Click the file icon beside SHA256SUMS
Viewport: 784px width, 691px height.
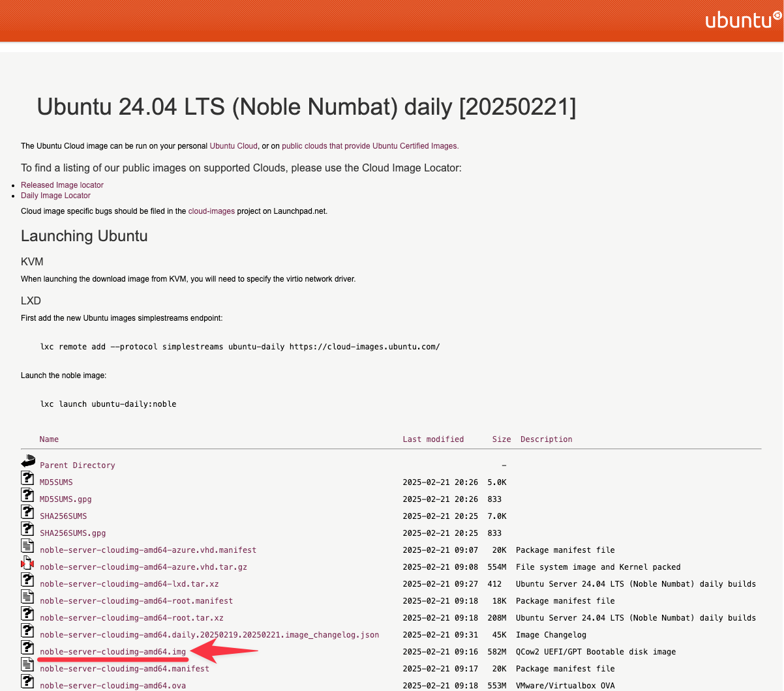point(27,512)
